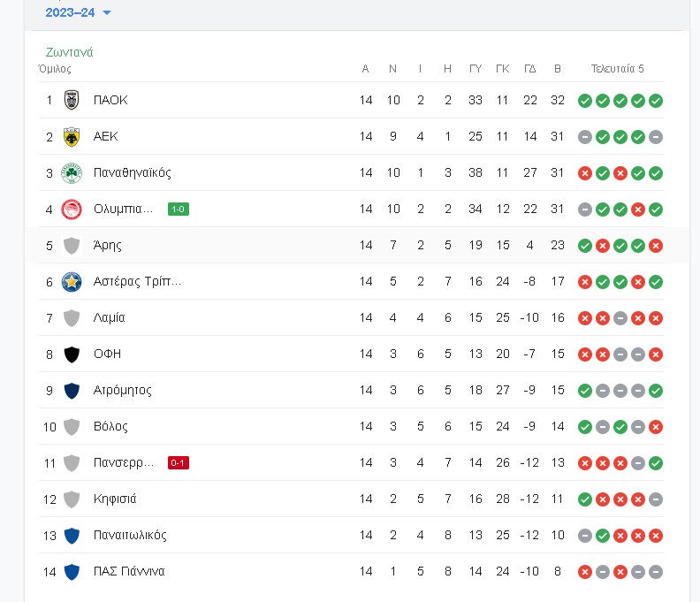Click the ΟΦΗ black shield icon

click(x=72, y=354)
